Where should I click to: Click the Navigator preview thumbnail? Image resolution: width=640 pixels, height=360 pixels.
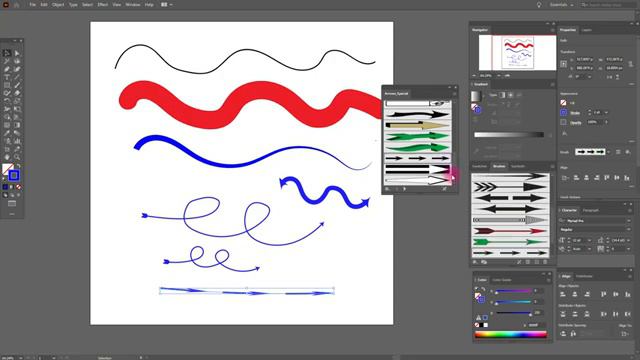(517, 53)
